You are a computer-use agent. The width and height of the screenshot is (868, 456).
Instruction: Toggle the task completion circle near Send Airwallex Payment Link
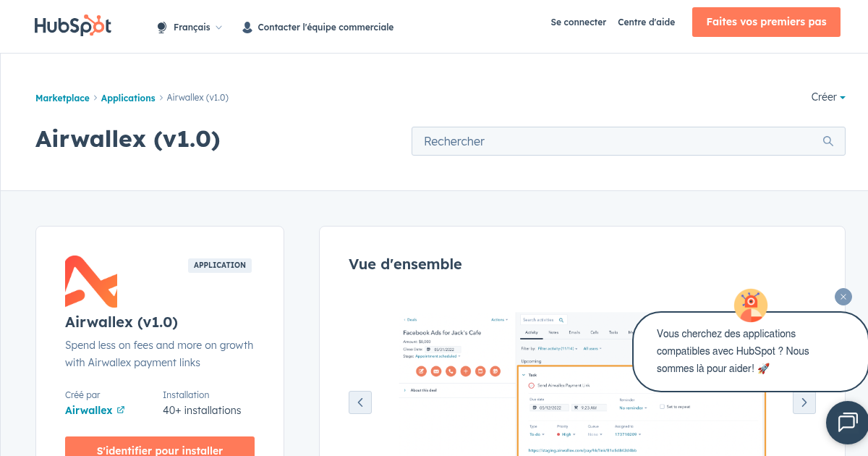pyautogui.click(x=532, y=386)
